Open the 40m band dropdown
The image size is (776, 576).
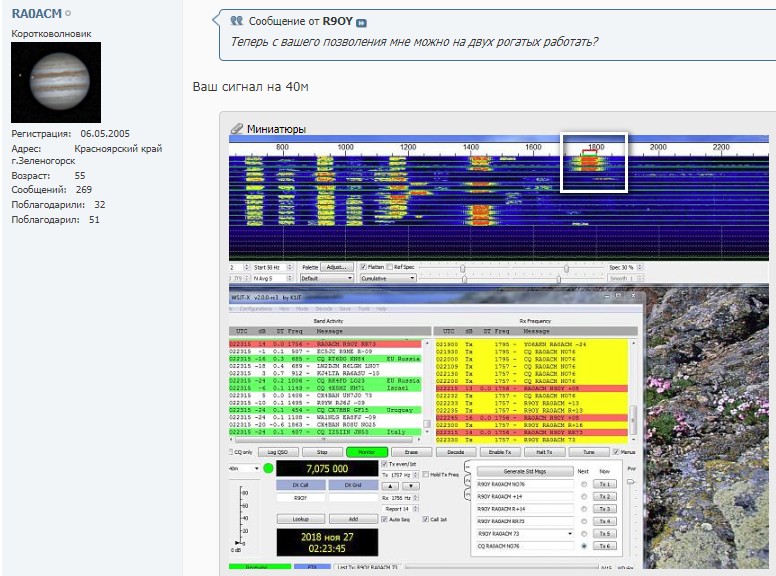click(245, 468)
